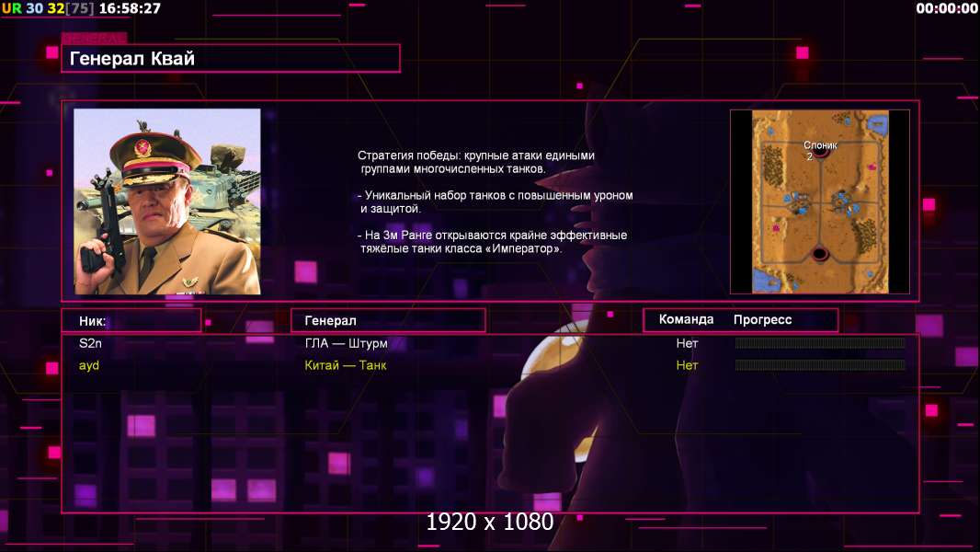Screen dimensions: 980x552
Task: Click the 00:00:00 timer at the top right
Action: coord(947,8)
